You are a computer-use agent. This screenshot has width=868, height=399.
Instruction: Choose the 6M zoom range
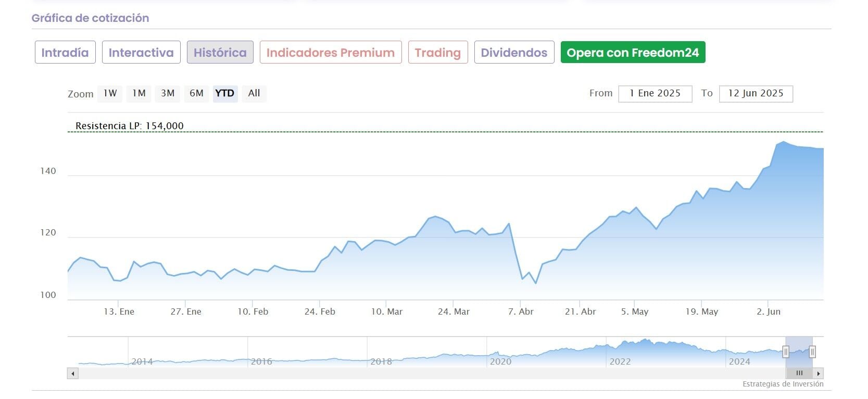tap(196, 94)
